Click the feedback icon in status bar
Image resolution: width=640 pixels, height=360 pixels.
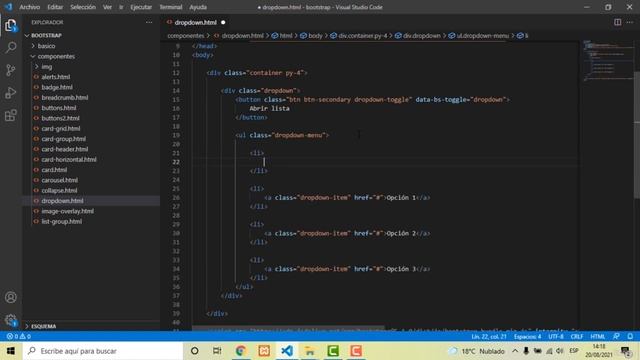(616, 336)
